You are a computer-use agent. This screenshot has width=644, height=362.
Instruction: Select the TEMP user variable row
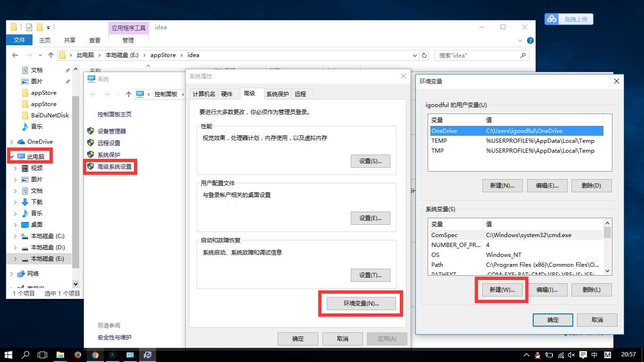tap(516, 140)
